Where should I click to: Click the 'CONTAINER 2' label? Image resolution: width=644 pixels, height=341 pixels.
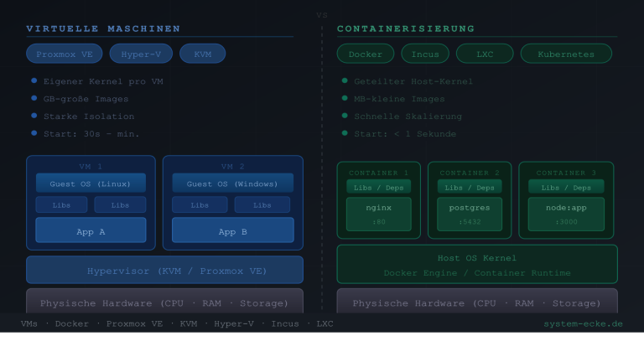click(x=470, y=173)
